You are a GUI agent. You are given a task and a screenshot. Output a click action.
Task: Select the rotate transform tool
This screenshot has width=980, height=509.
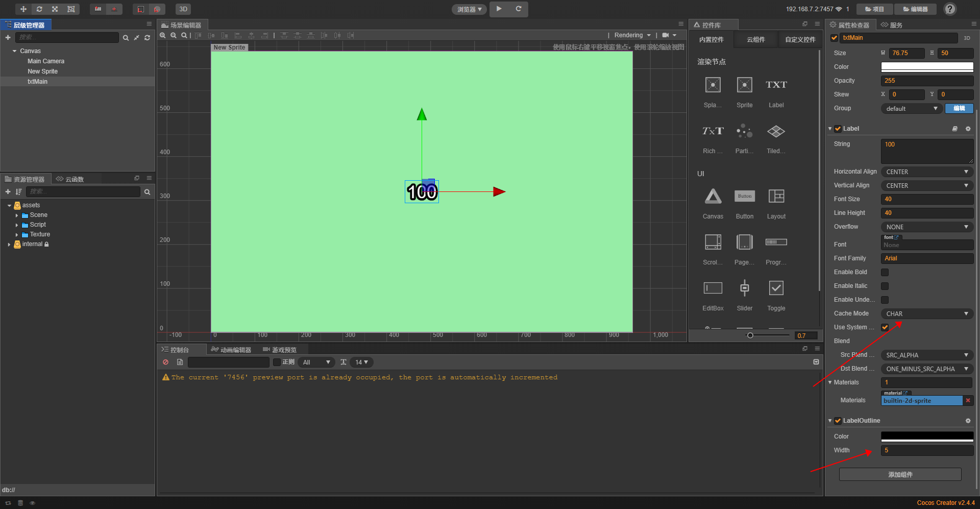point(39,9)
